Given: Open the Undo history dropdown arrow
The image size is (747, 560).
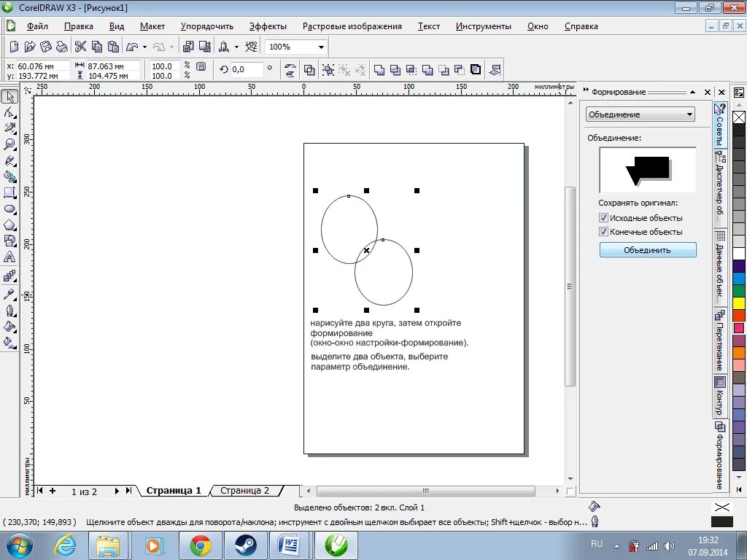Looking at the screenshot, I should [x=145, y=47].
